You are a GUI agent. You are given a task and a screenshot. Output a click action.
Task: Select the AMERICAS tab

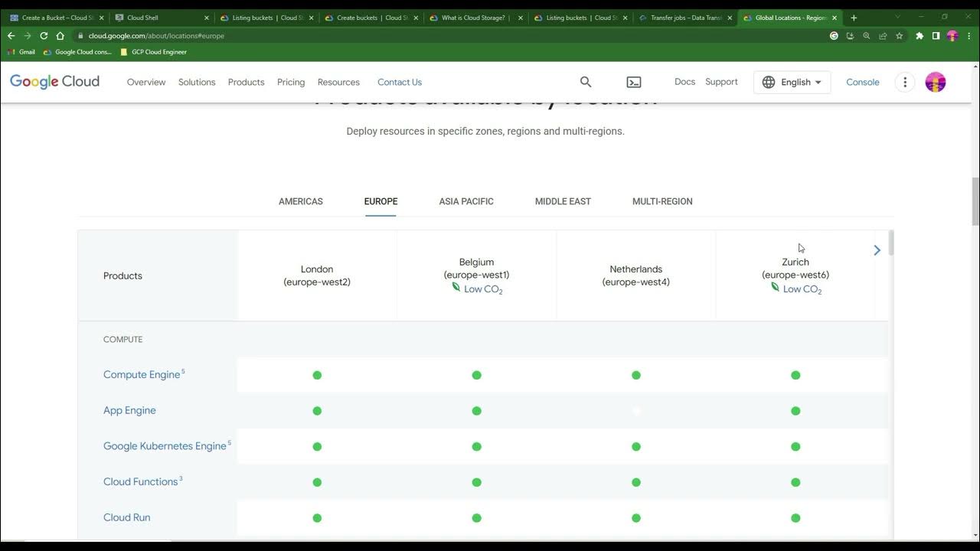click(301, 201)
